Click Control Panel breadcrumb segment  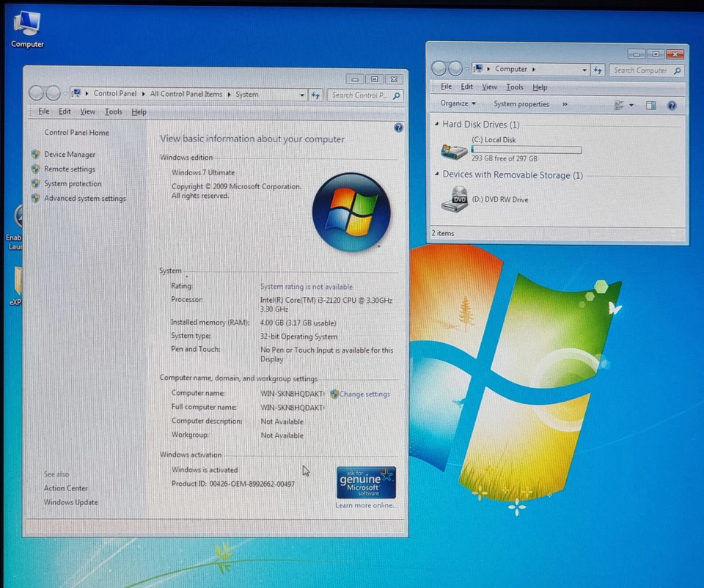pos(115,93)
